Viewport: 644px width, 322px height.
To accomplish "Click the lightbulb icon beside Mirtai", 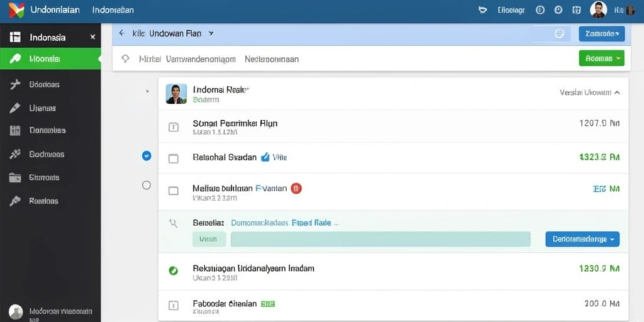I will [125, 58].
